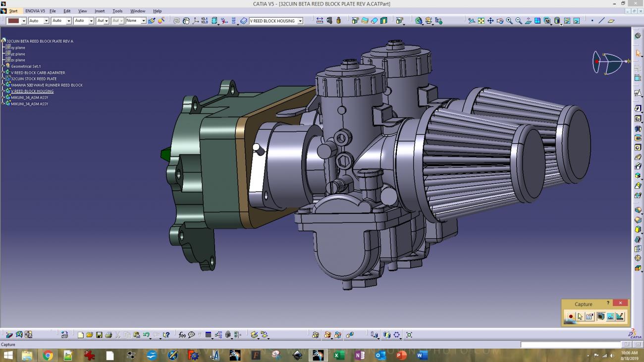The height and width of the screenshot is (362, 644).
Task: Click the select-mode arrow in Capture toolbar
Action: (580, 316)
